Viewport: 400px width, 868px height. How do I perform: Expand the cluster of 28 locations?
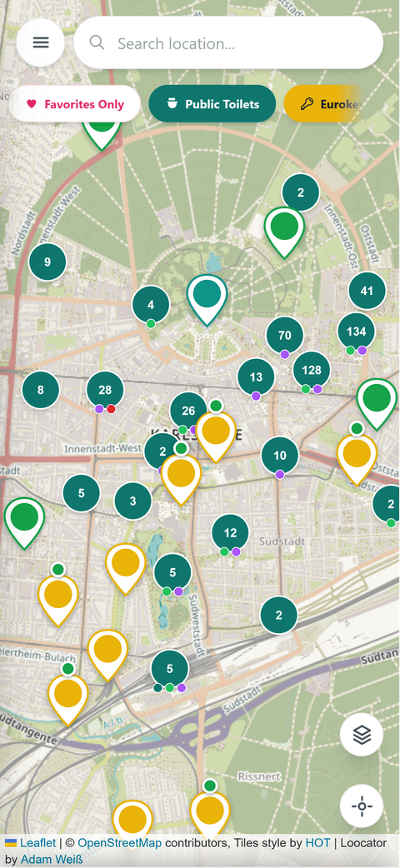pyautogui.click(x=105, y=391)
